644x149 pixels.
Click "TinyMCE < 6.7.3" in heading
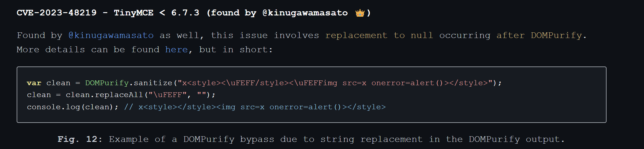tap(156, 13)
